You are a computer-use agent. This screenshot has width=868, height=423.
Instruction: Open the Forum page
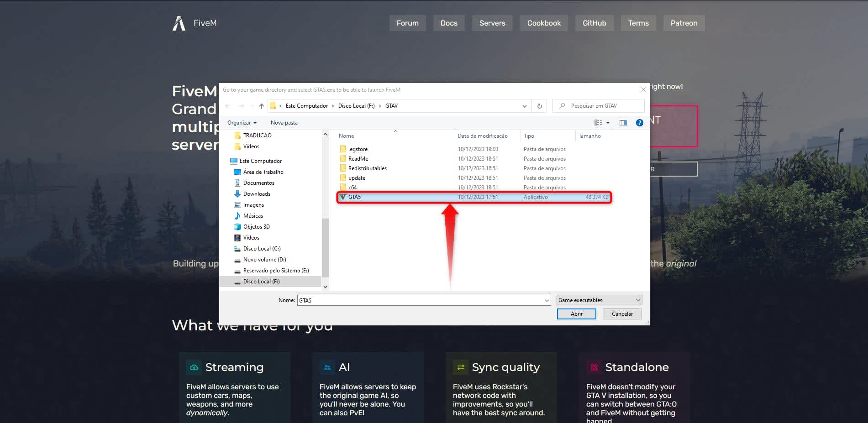pos(407,23)
